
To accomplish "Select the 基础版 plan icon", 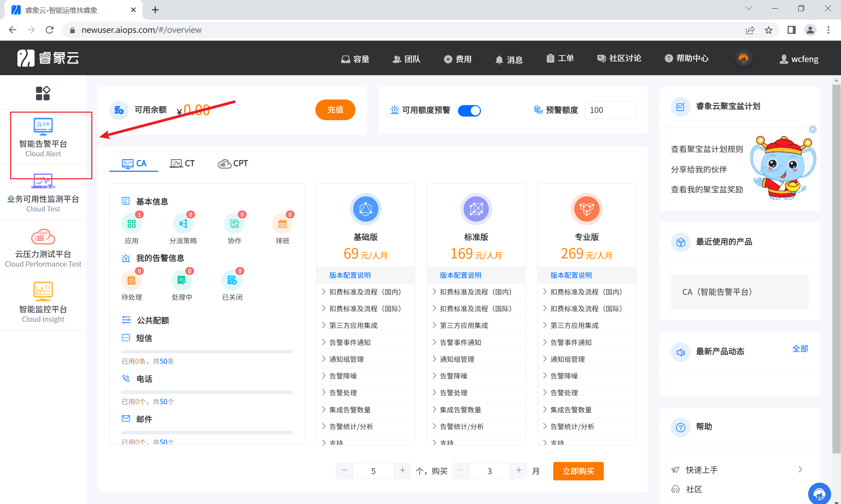I will coord(366,209).
